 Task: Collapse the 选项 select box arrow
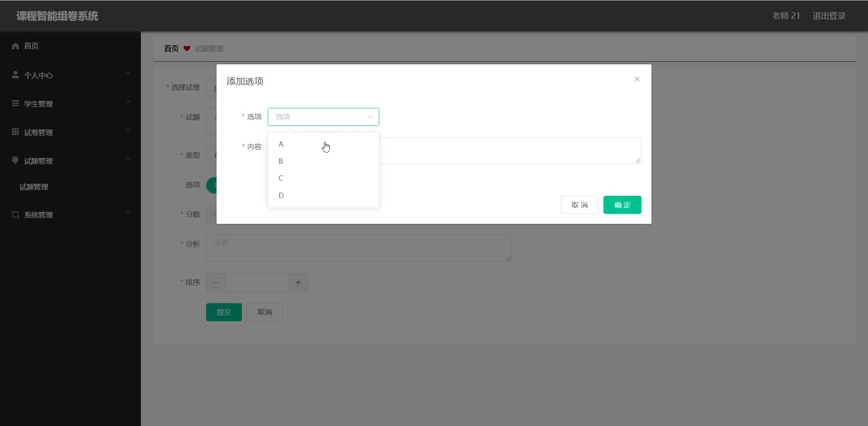[x=370, y=117]
